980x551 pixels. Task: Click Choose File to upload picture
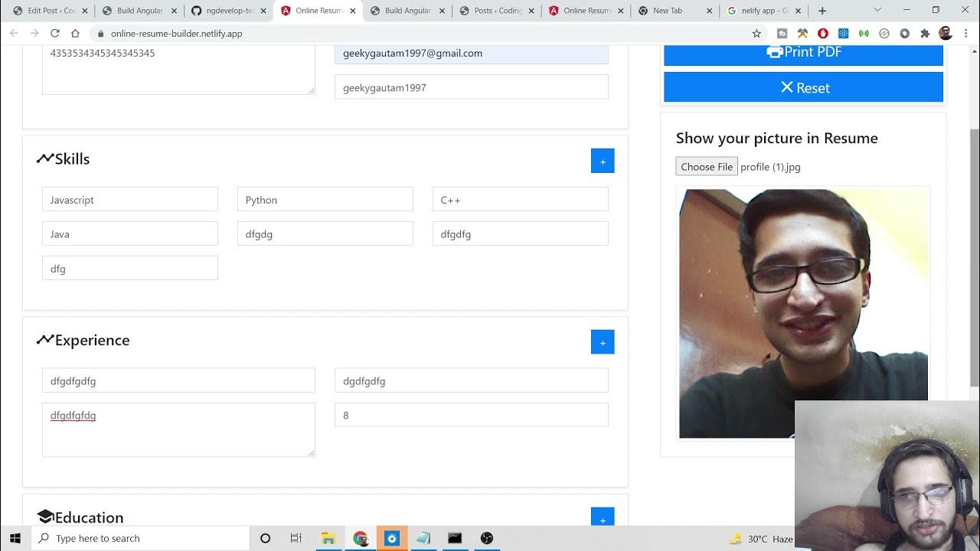(x=707, y=167)
